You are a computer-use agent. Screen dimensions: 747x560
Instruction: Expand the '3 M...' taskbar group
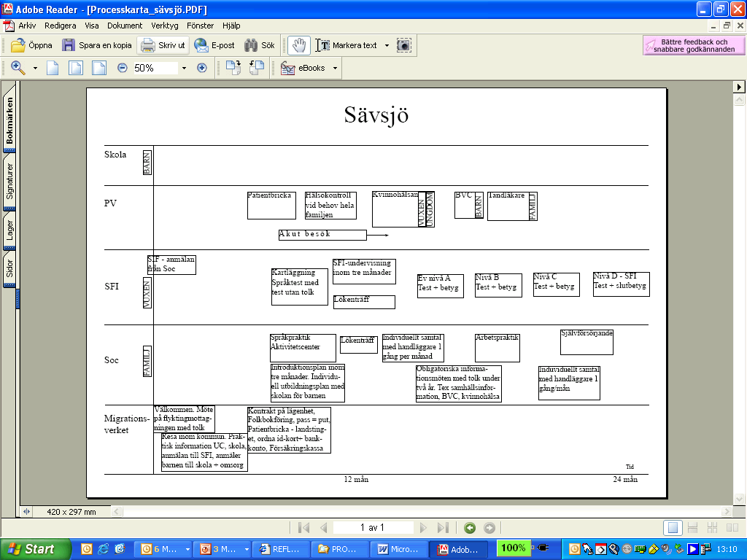click(x=247, y=549)
